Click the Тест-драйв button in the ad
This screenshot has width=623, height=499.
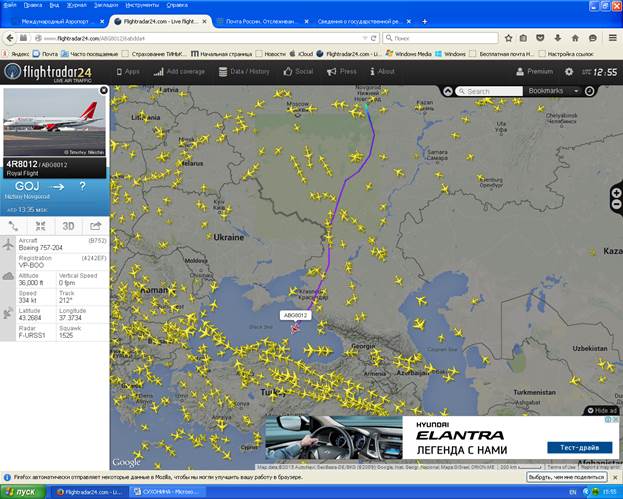(x=580, y=447)
